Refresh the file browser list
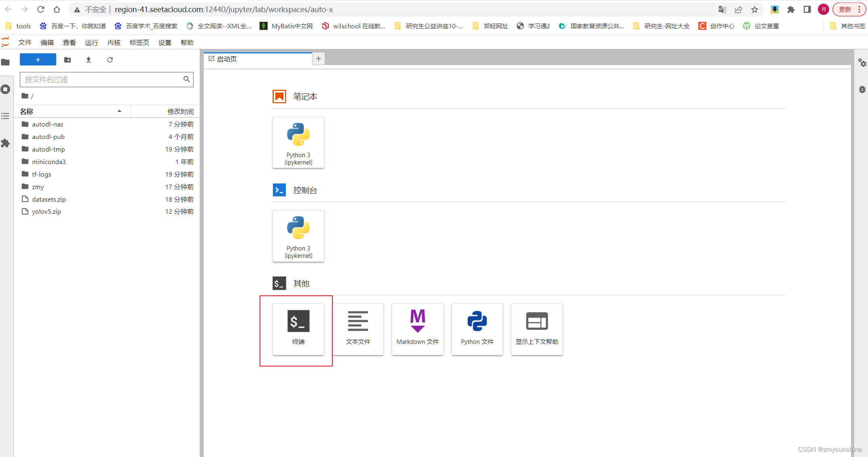Screen dimensions: 868x457 click(x=110, y=60)
